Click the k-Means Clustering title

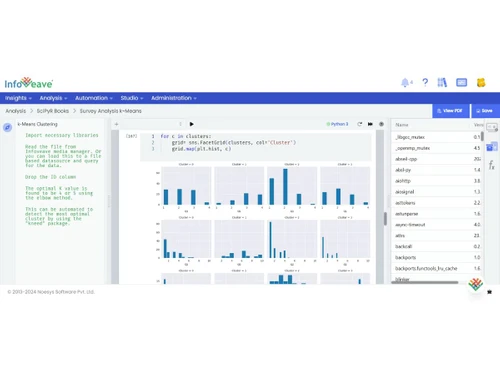point(37,124)
